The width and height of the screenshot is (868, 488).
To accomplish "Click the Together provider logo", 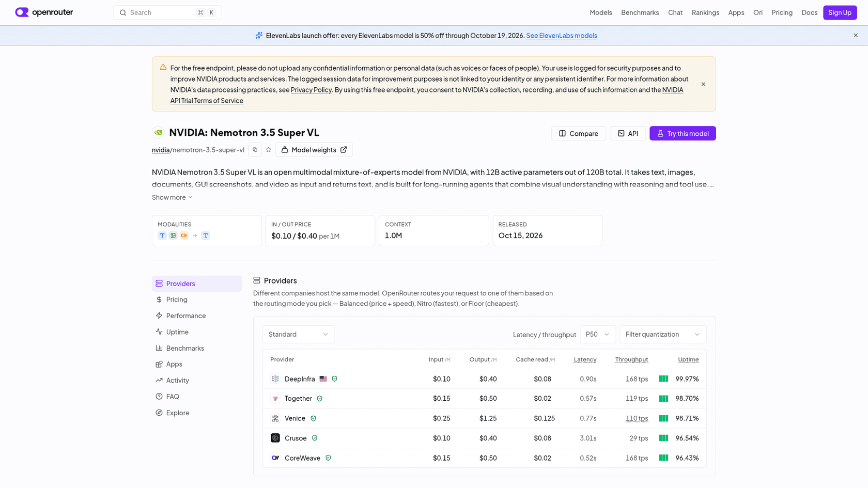I will click(x=275, y=399).
